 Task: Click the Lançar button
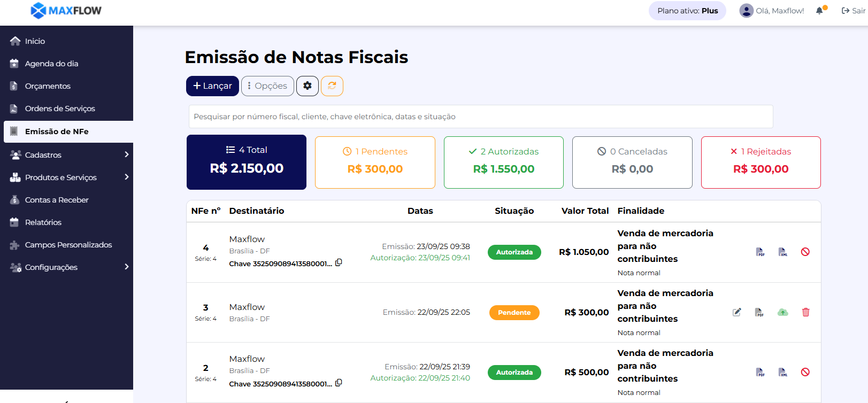[212, 86]
